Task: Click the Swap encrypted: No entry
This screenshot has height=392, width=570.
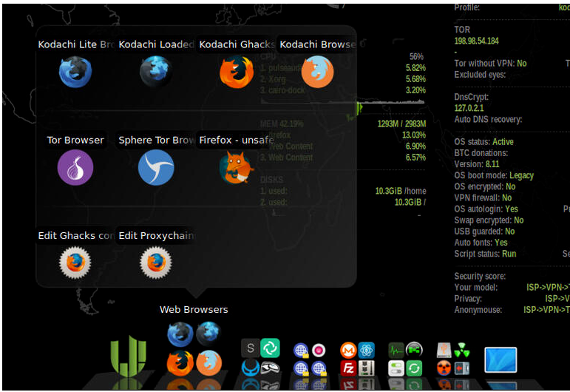Action: 489,220
